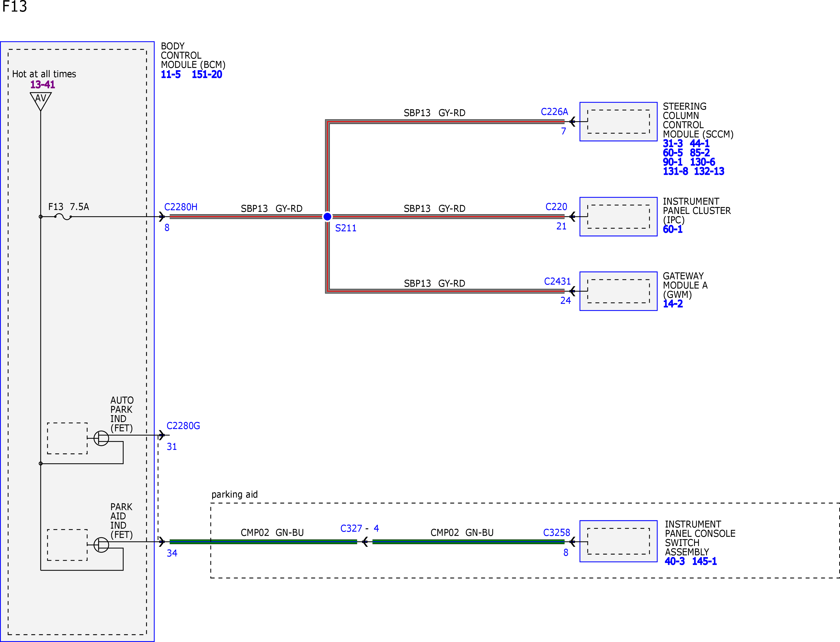Click the Instrument Panel Cluster component box
Viewport: 840px width, 642px height.
pyautogui.click(x=618, y=217)
